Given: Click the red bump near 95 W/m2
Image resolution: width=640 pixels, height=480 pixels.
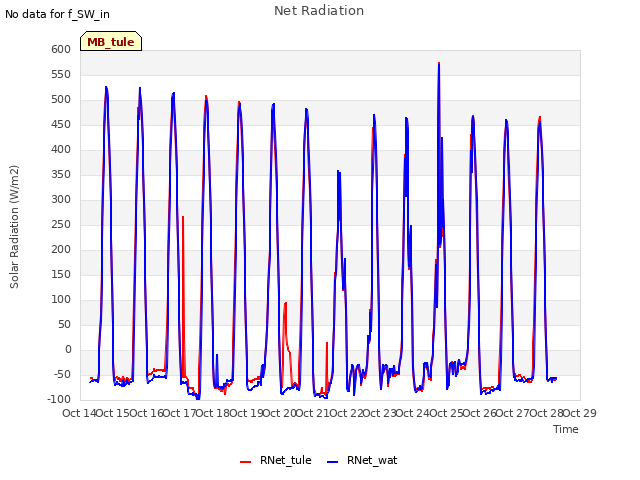Looking at the screenshot, I should 285,304.
